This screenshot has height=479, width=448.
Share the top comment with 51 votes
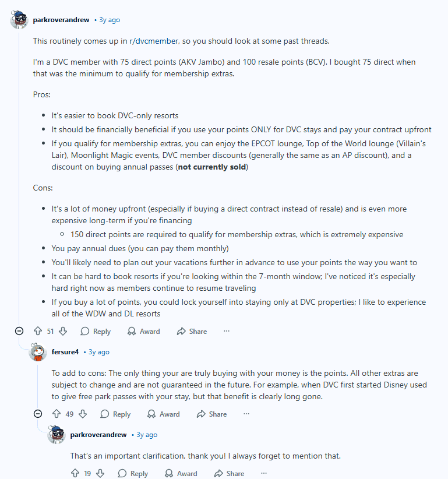192,331
